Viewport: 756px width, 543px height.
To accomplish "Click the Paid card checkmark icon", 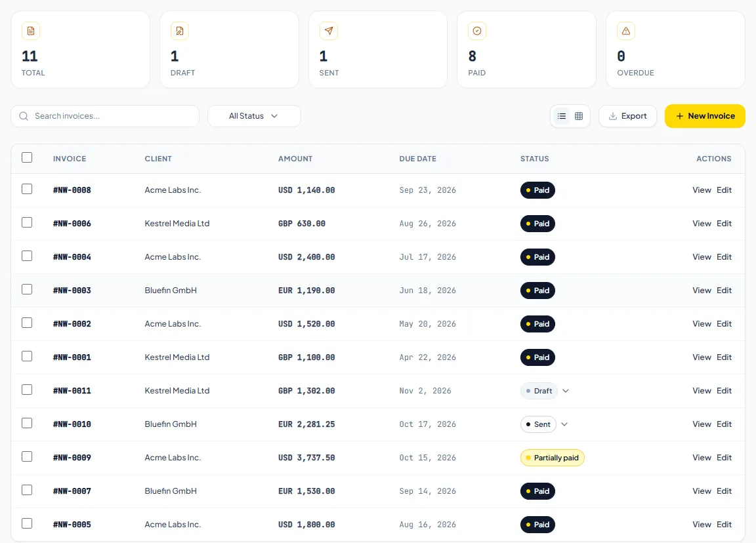I will (477, 31).
